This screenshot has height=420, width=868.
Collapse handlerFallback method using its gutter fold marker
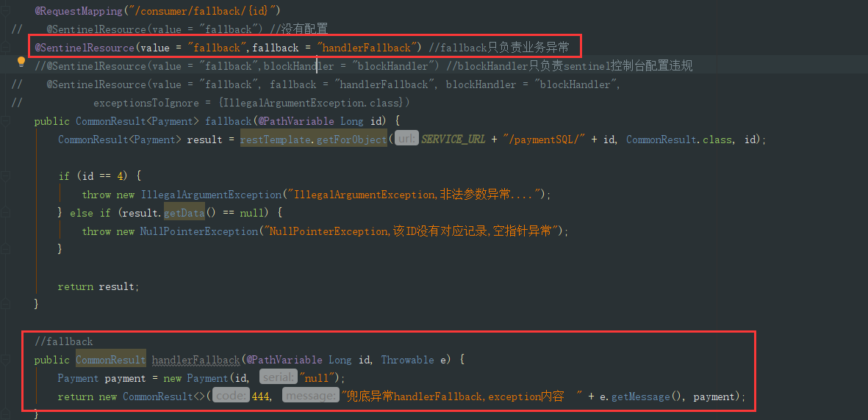pyautogui.click(x=5, y=360)
